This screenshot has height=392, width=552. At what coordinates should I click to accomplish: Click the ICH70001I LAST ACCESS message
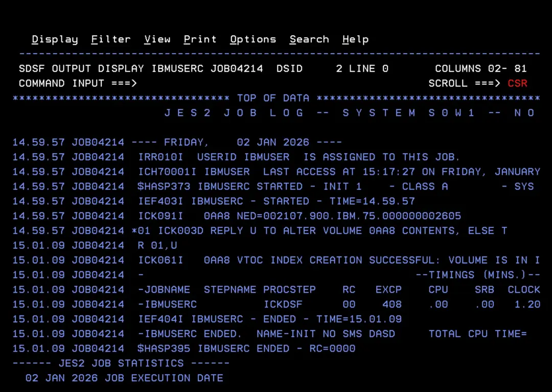pyautogui.click(x=339, y=172)
